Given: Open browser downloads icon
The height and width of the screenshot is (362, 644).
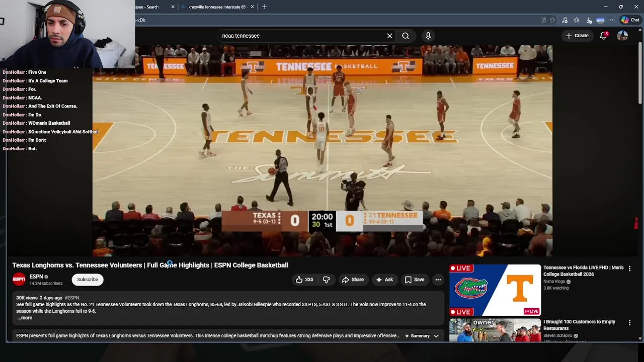Looking at the screenshot, I should 589,20.
